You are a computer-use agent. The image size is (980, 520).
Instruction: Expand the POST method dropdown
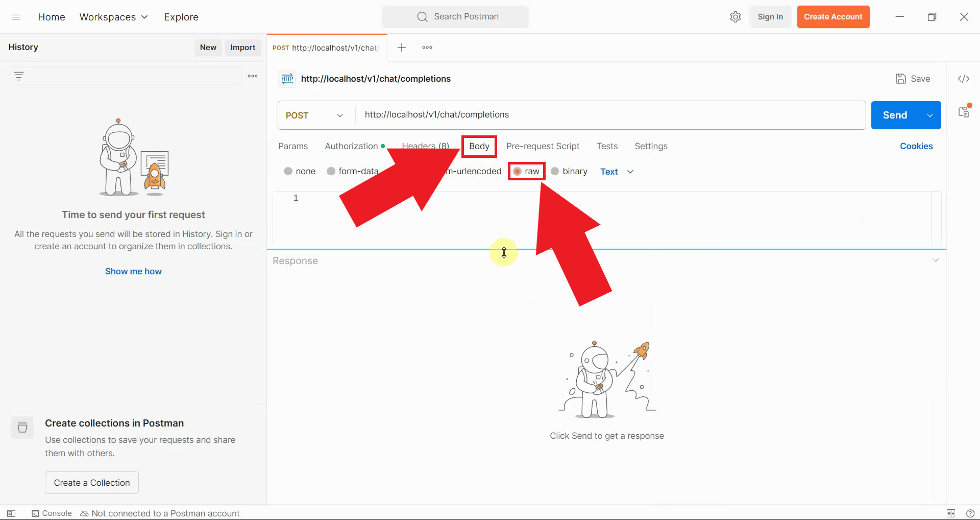[314, 115]
